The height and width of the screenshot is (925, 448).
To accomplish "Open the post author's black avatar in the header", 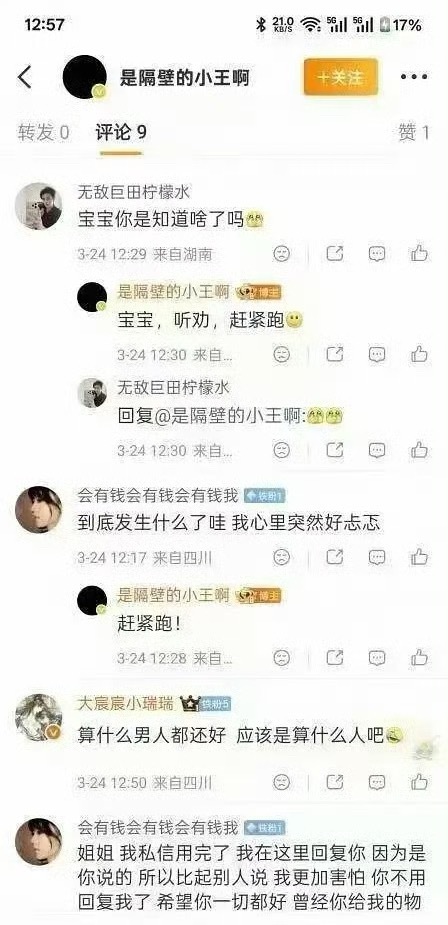I will click(84, 77).
